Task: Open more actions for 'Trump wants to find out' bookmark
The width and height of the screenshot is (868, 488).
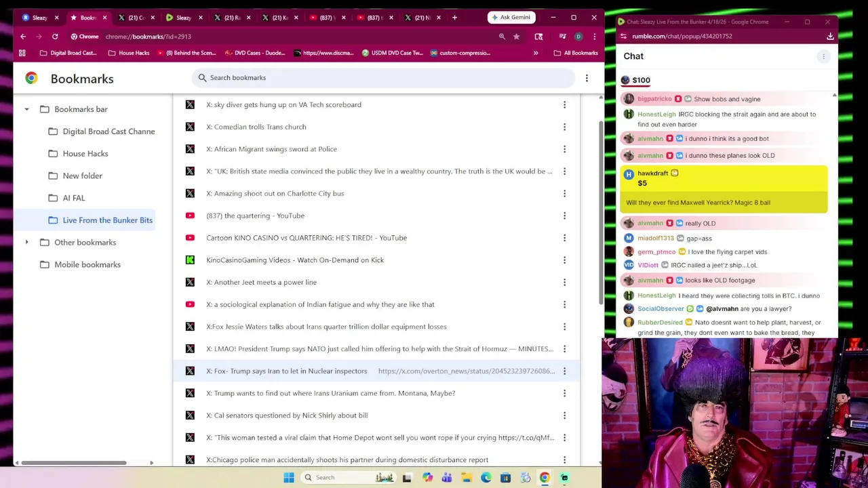Action: point(564,393)
